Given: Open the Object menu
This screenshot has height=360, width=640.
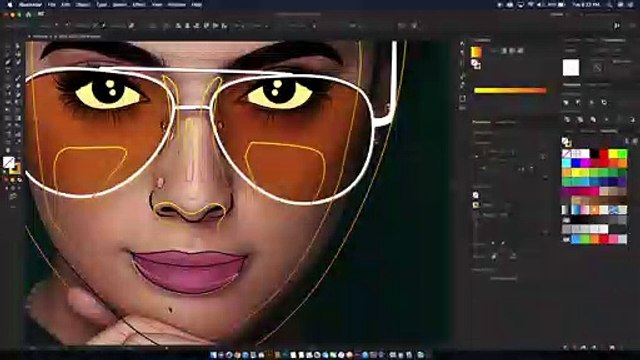Looking at the screenshot, I should 83,4.
